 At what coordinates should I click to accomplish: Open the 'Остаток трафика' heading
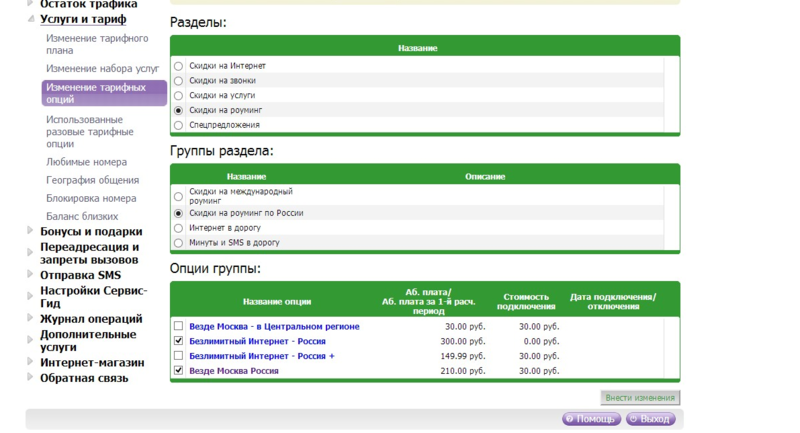(x=89, y=5)
